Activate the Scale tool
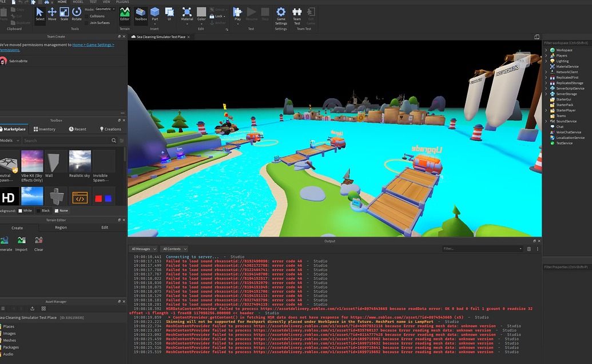 [x=64, y=14]
